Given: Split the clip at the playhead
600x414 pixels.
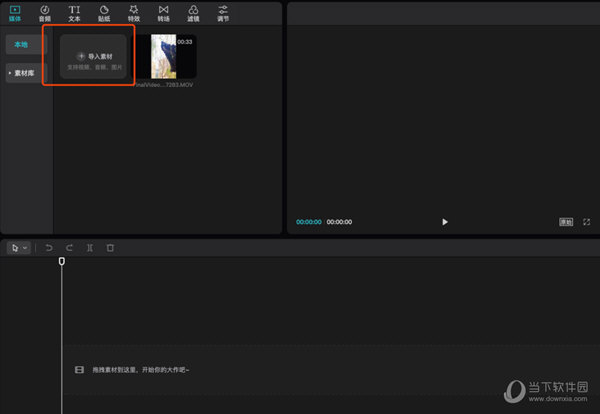Looking at the screenshot, I should pyautogui.click(x=90, y=247).
